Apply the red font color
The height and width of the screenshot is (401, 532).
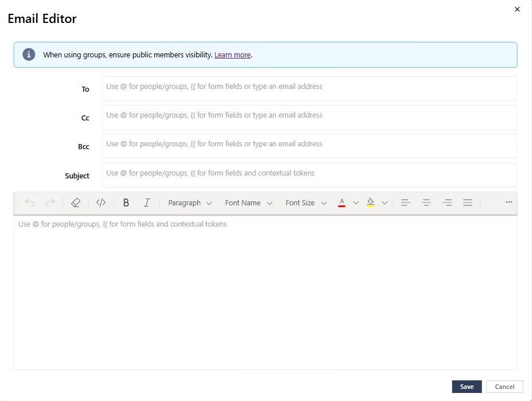pos(342,203)
